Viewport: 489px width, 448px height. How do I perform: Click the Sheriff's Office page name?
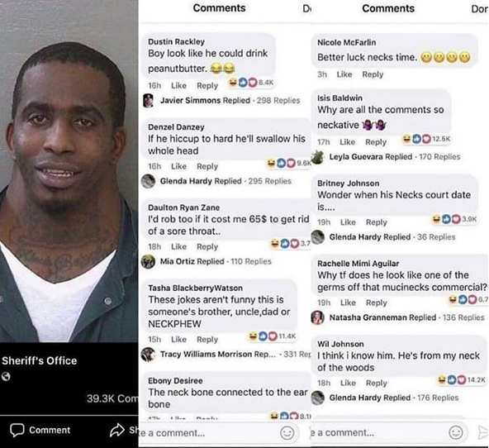(40, 360)
